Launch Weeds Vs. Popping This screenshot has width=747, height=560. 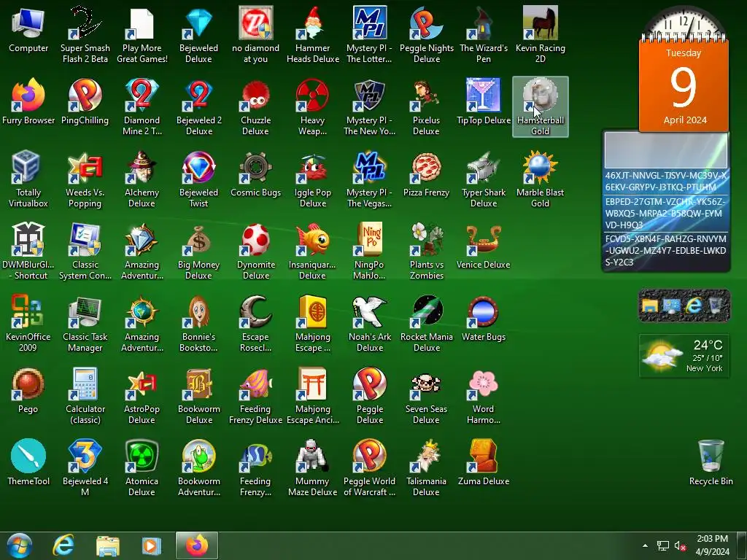[x=85, y=179]
